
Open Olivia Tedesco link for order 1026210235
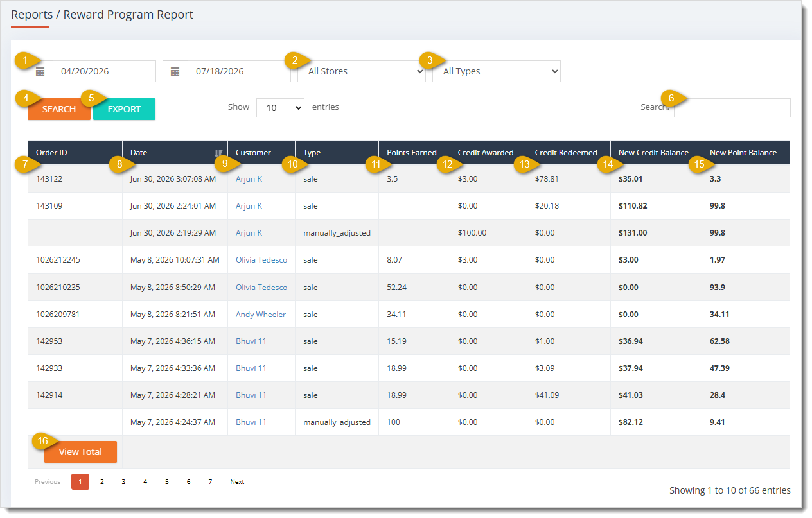(261, 287)
